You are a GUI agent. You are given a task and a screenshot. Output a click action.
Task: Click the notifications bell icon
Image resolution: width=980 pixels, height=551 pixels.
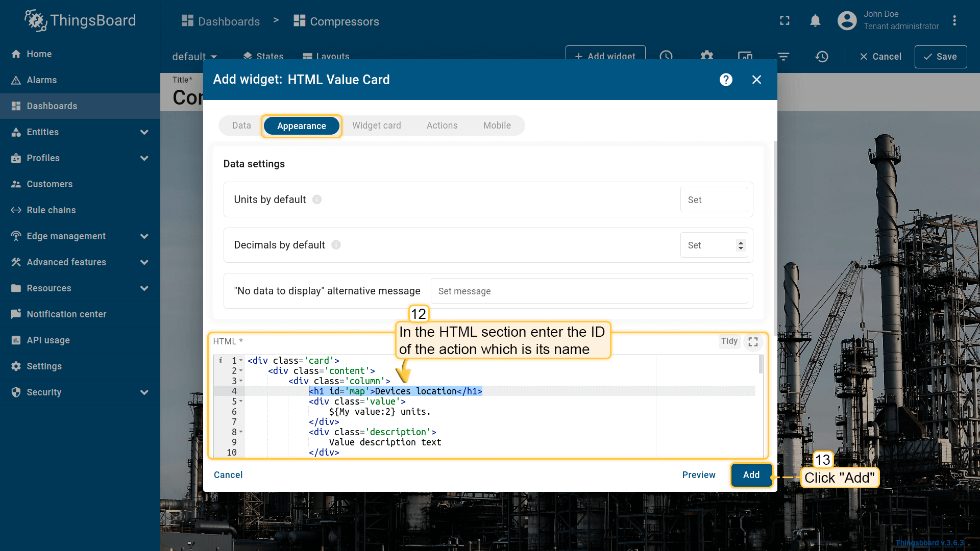pos(815,21)
